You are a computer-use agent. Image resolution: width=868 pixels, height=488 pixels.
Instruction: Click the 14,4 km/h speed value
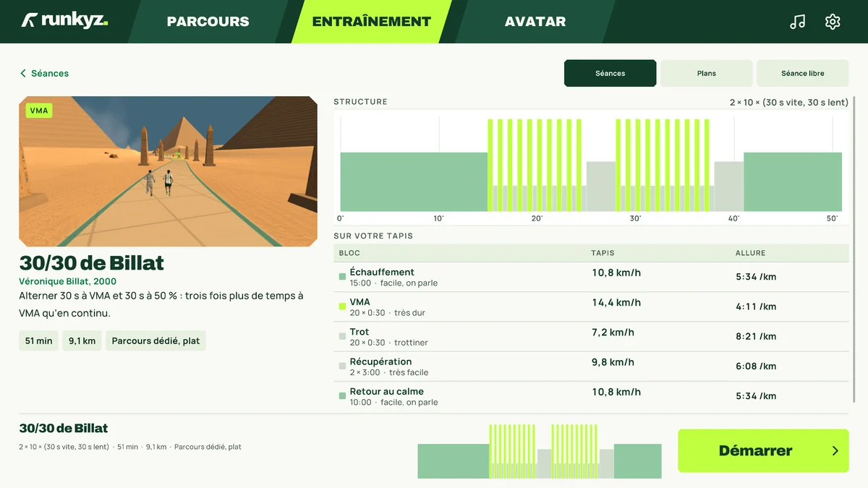point(616,303)
